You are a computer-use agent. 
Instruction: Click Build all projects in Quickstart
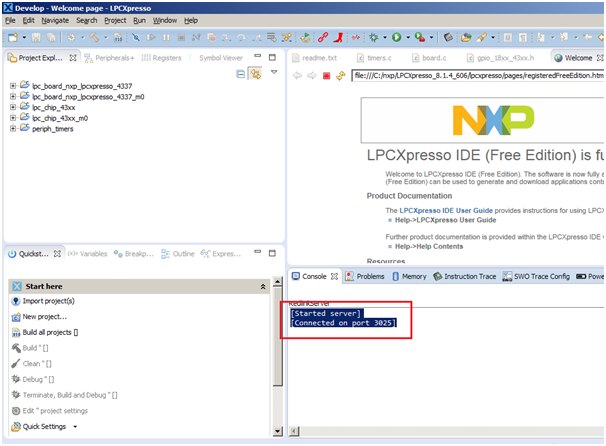coord(45,332)
